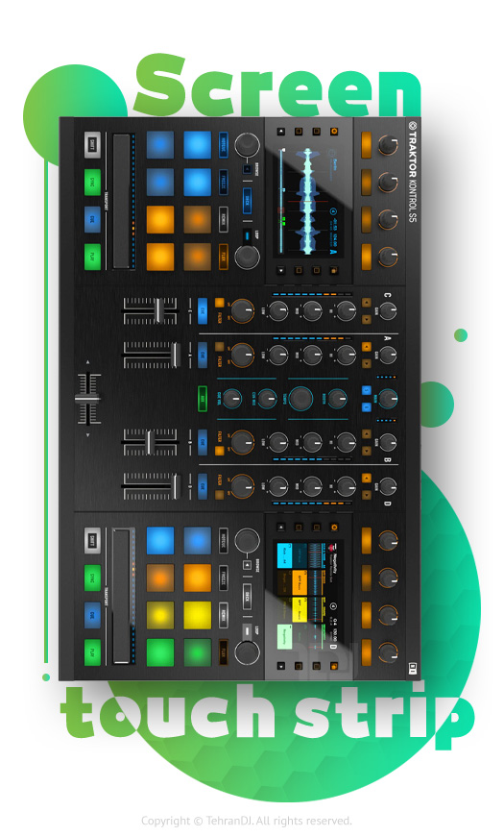
Task: Hit the green PLAY button on deck A
Action: tap(92, 257)
